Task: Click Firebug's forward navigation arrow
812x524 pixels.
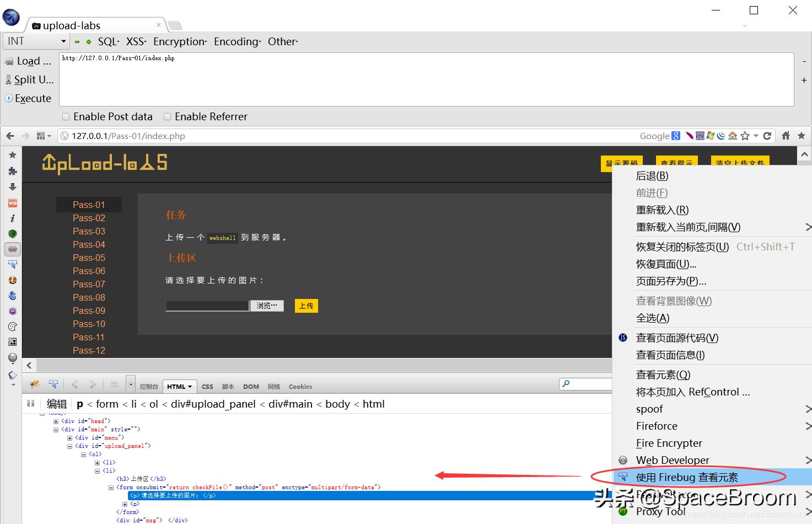Action: pos(93,384)
